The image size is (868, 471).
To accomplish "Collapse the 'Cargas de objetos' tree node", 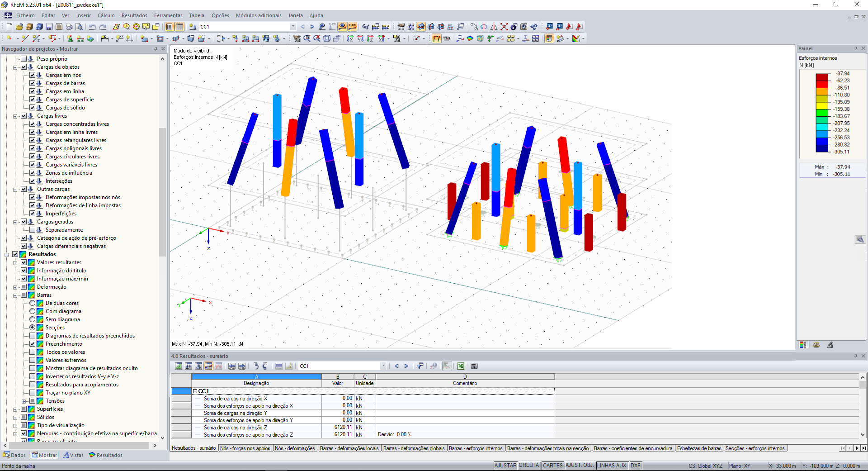I will 15,67.
